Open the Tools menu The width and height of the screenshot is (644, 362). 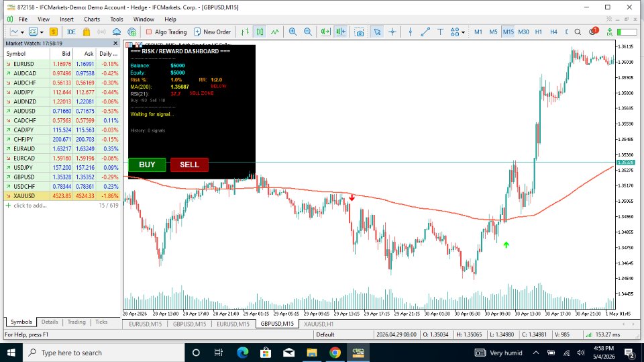coord(117,19)
